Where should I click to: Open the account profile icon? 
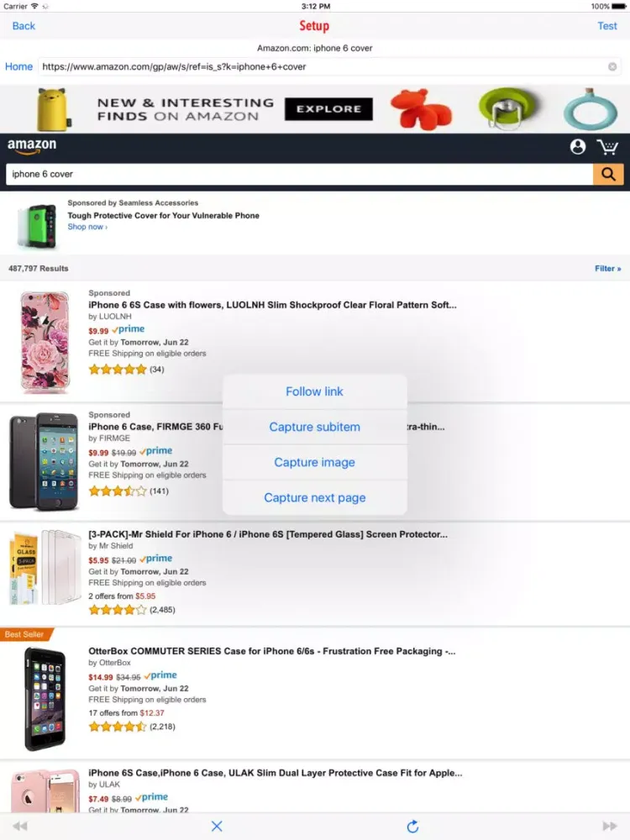point(578,147)
